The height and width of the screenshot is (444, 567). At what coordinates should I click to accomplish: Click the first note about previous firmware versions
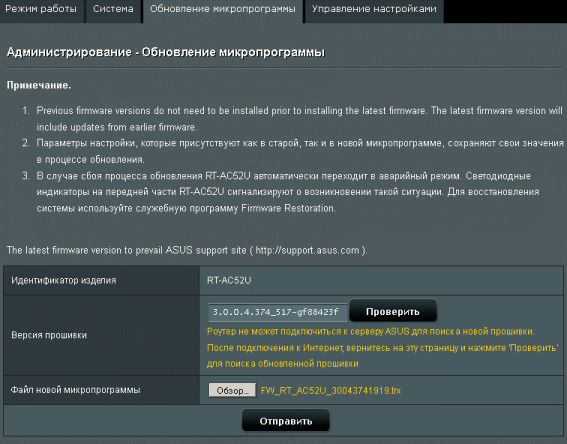click(x=299, y=119)
